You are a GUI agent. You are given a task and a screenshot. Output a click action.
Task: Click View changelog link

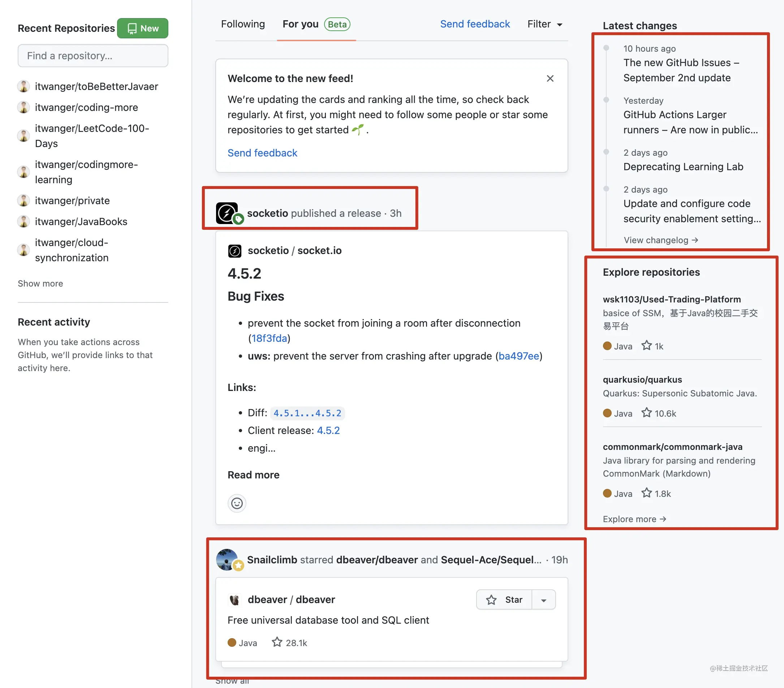(x=661, y=240)
